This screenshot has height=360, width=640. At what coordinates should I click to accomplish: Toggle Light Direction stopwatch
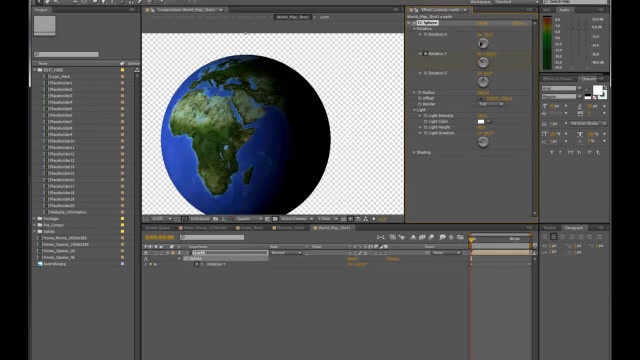point(425,133)
